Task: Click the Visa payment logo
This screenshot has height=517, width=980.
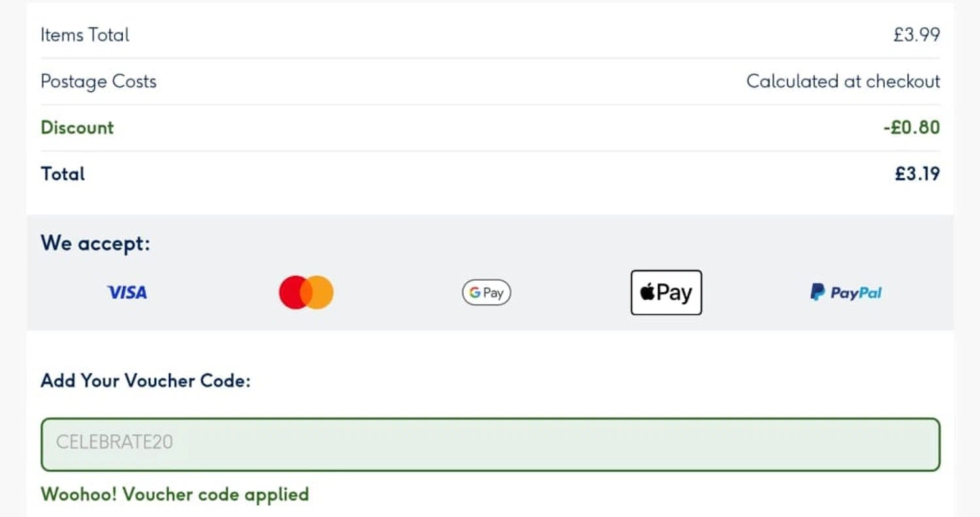Action: (127, 292)
